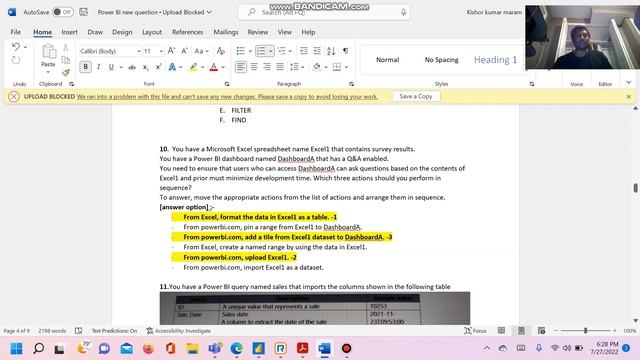Click the microphone icon in the search box
The width and height of the screenshot is (640, 360).
pos(403,12)
